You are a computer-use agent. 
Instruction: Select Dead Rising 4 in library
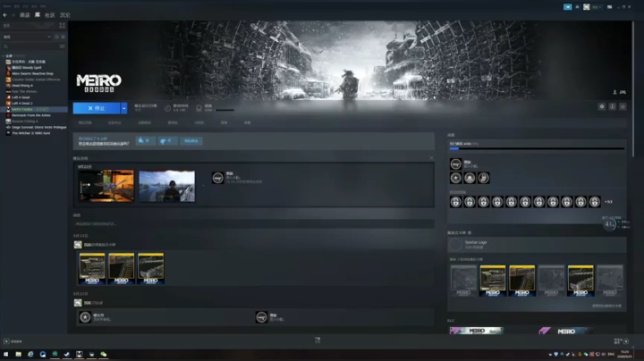pyautogui.click(x=22, y=85)
